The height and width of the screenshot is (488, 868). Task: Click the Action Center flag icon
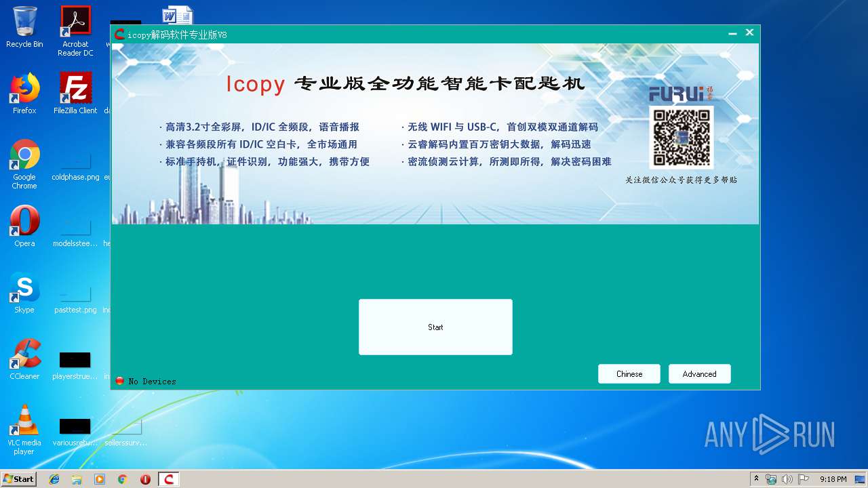click(804, 479)
